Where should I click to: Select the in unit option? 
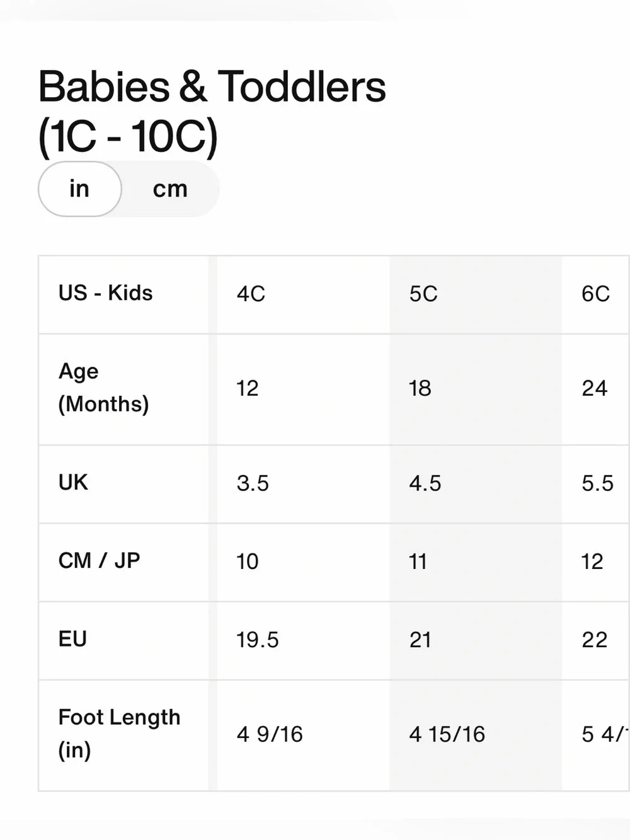point(80,189)
